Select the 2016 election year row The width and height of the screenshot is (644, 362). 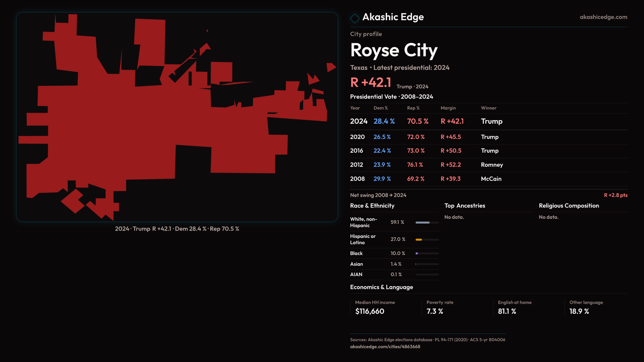click(x=488, y=151)
